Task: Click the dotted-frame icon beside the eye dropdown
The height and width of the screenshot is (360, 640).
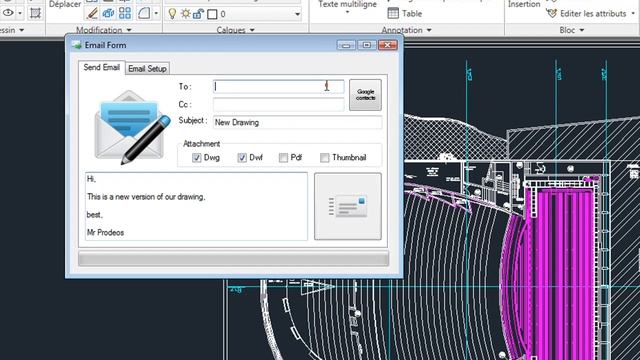Action: point(36,13)
